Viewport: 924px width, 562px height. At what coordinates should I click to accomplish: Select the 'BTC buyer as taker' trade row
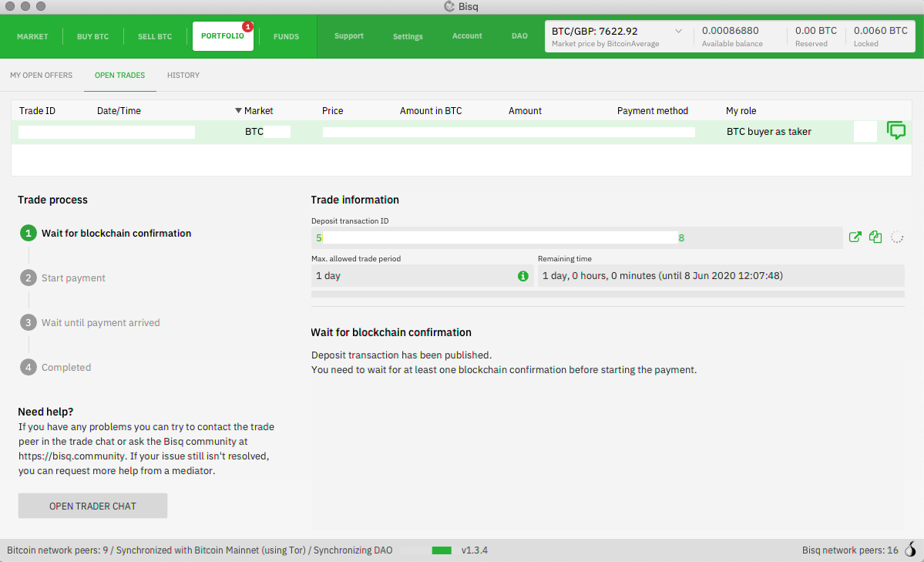pyautogui.click(x=462, y=132)
